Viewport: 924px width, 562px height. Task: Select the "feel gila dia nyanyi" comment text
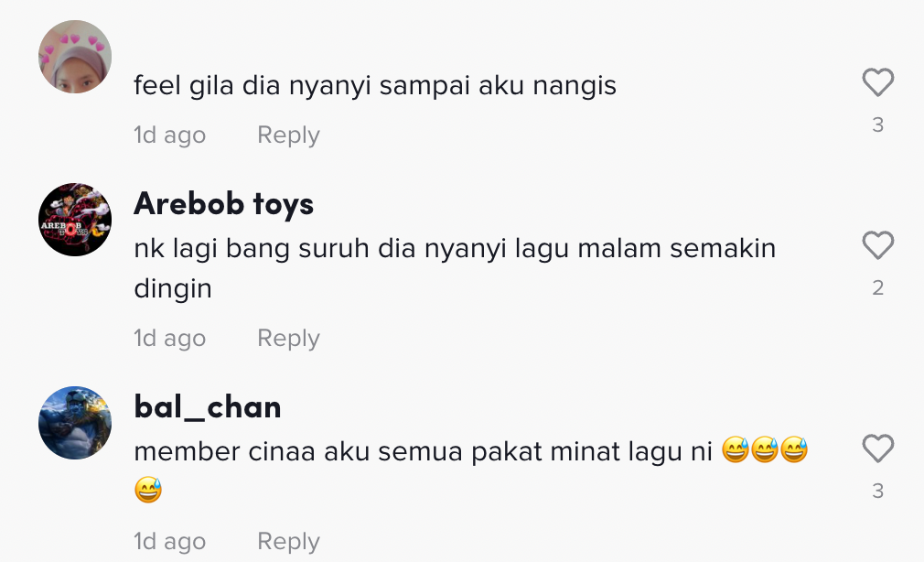tap(375, 86)
